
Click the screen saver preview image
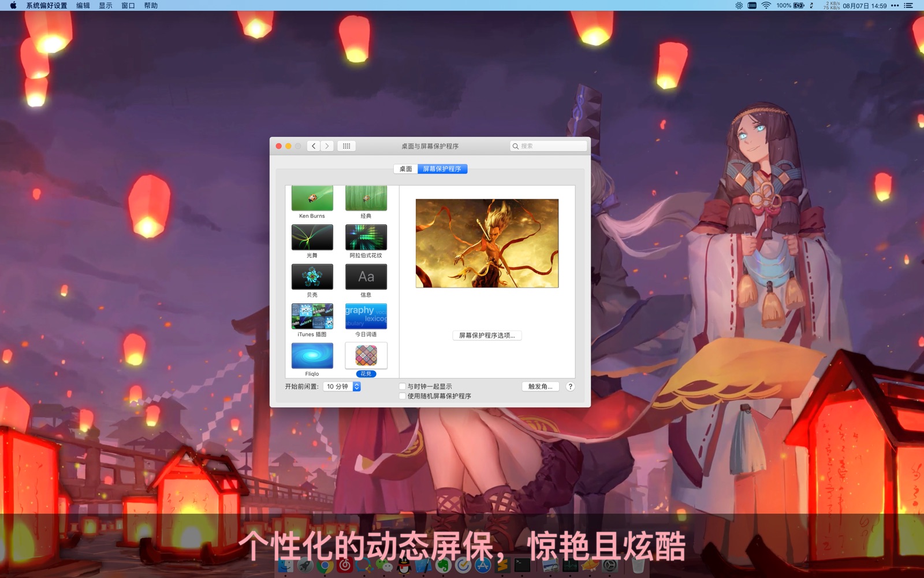coord(487,243)
